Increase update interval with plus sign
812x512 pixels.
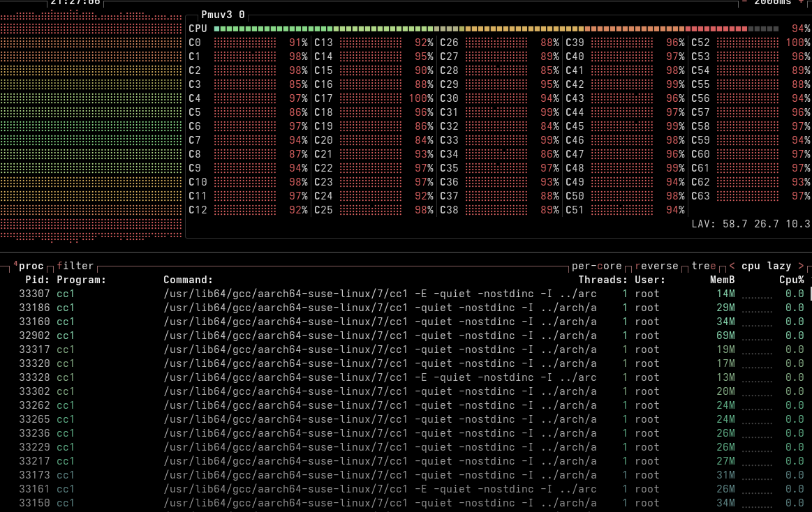point(800,2)
